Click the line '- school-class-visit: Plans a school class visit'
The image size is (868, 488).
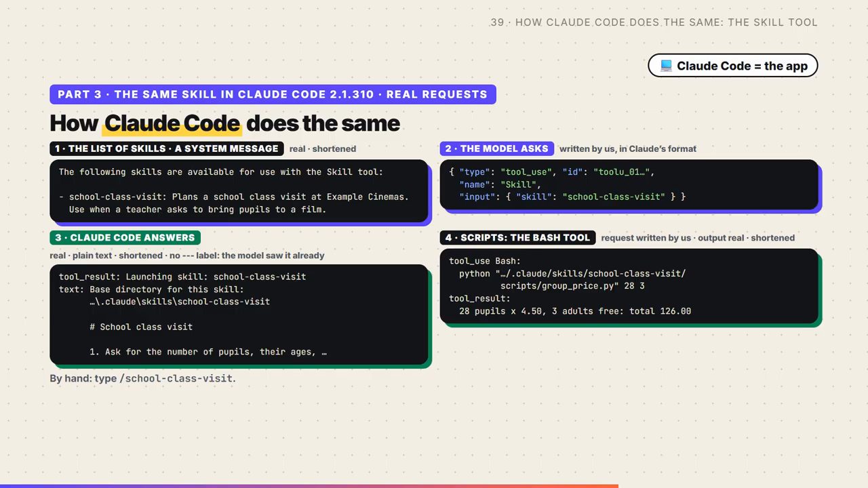tap(234, 197)
